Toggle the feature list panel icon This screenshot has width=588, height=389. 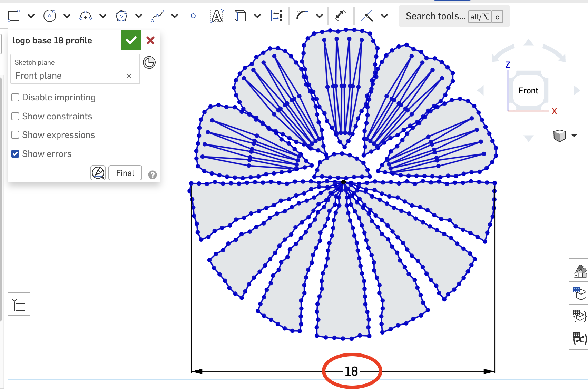19,305
